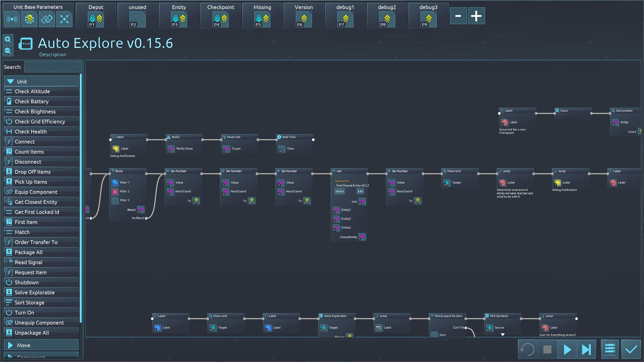Click the signal broadcast base parameter icon
The image size is (644, 362).
(x=12, y=19)
